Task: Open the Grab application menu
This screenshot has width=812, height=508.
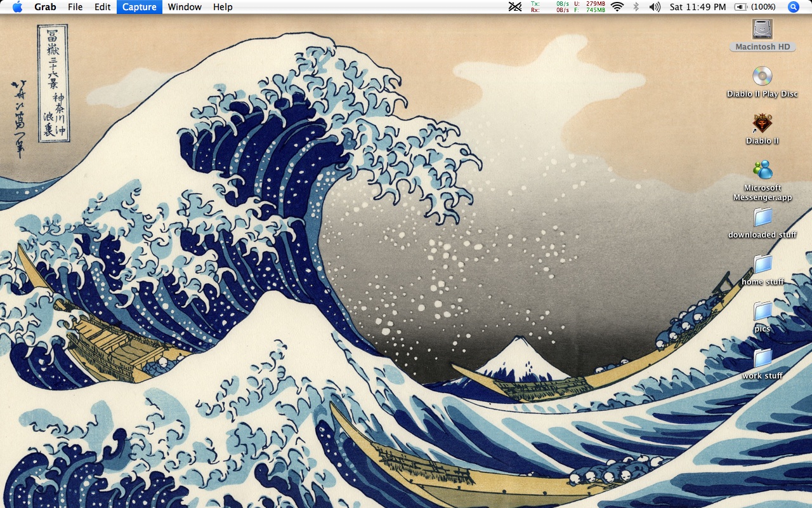Action: pyautogui.click(x=45, y=7)
